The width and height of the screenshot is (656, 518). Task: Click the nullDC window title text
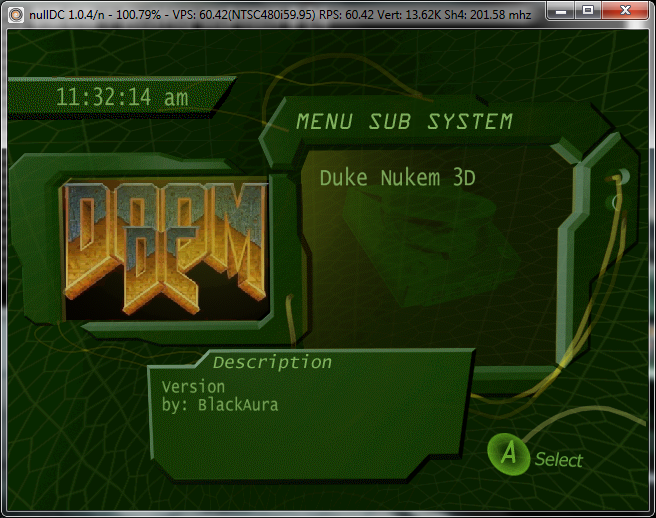(x=280, y=15)
